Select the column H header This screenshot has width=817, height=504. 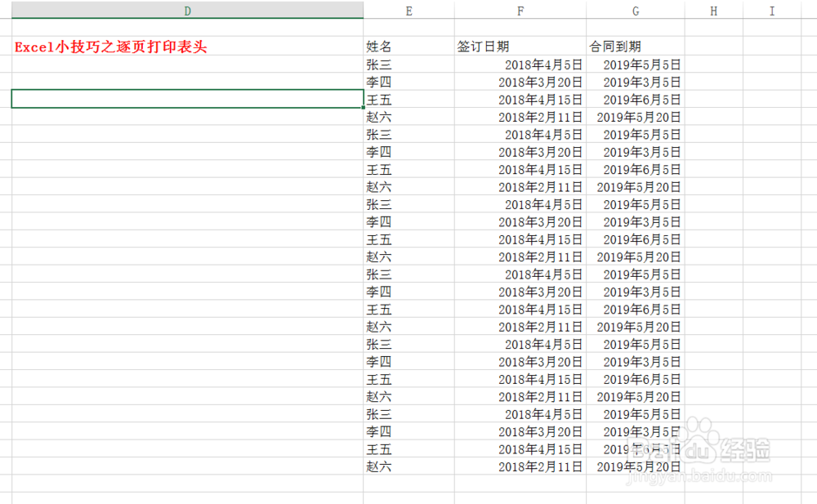pyautogui.click(x=713, y=11)
